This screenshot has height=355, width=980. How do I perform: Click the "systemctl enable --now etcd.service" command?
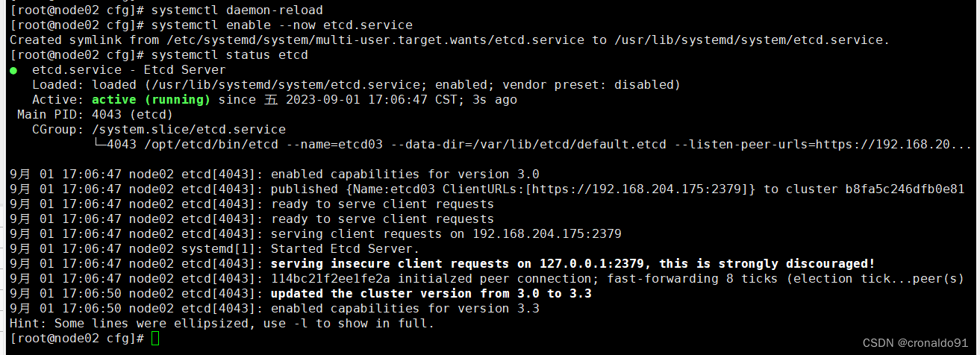pos(281,25)
